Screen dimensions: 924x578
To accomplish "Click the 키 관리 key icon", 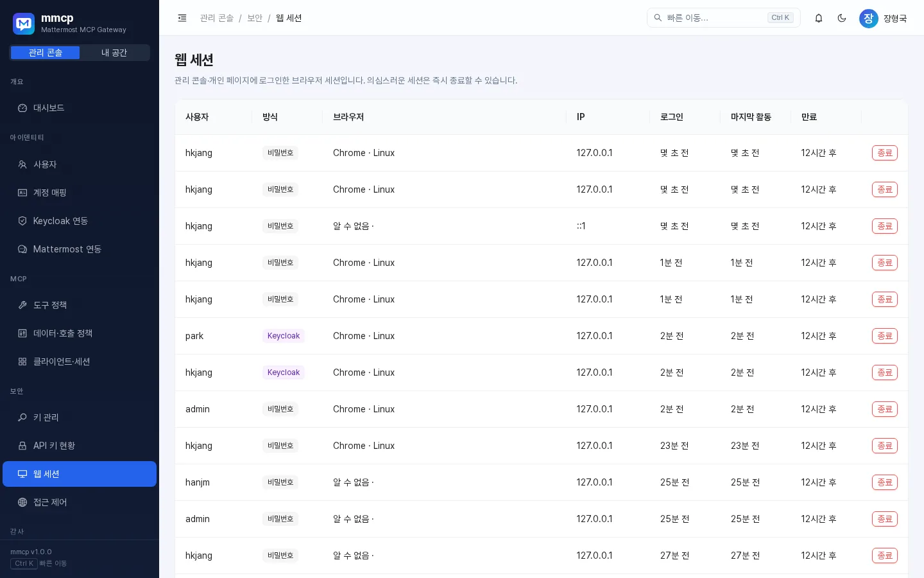I will click(x=22, y=417).
